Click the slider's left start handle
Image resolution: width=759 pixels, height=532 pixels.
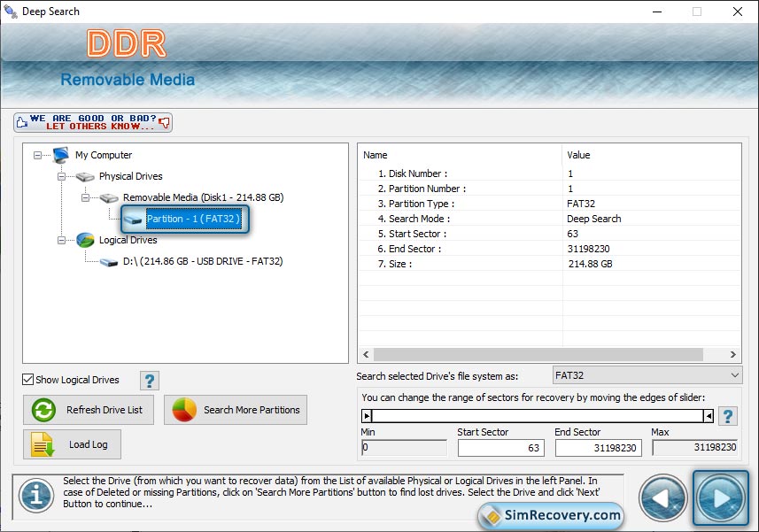coord(367,416)
